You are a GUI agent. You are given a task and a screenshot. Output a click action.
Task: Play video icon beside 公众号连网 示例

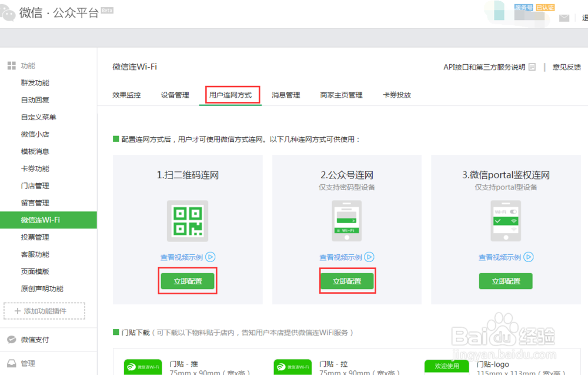(369, 257)
